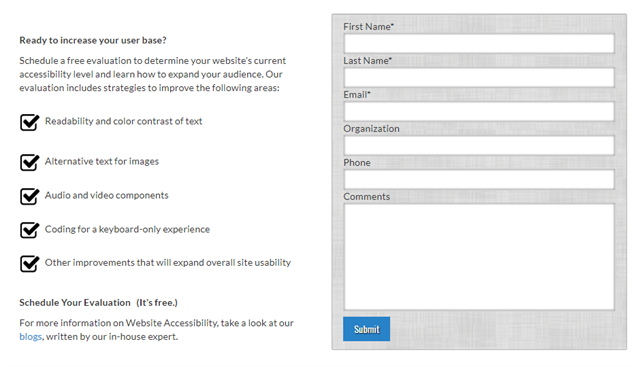Click 'Coding for a keyboard-only experience' text
640x367 pixels.
click(x=127, y=229)
